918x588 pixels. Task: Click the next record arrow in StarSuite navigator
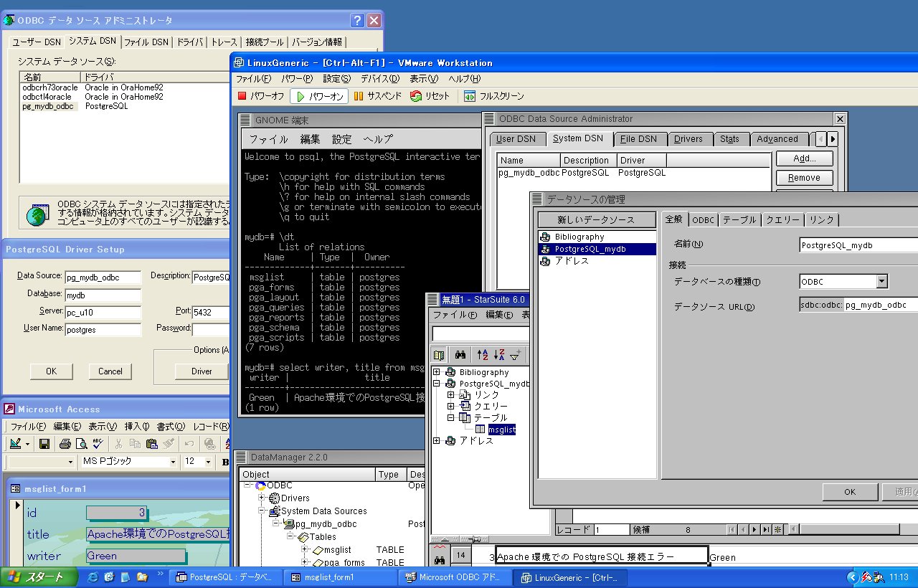coord(754,529)
